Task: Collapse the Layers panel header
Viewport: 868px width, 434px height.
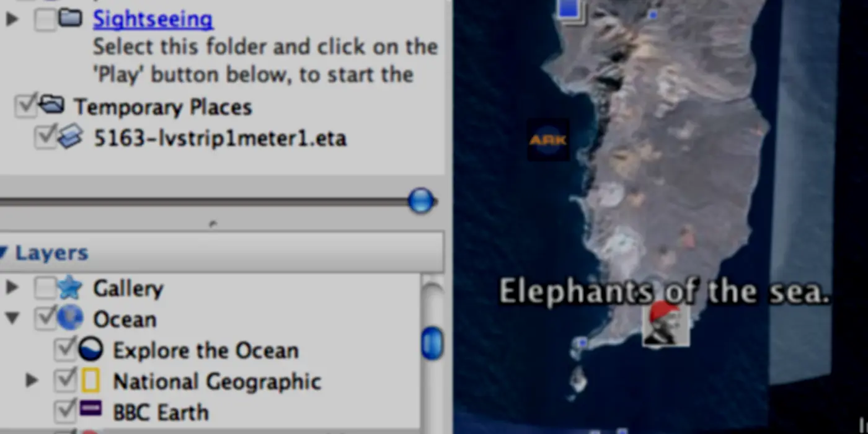Action: (x=4, y=252)
